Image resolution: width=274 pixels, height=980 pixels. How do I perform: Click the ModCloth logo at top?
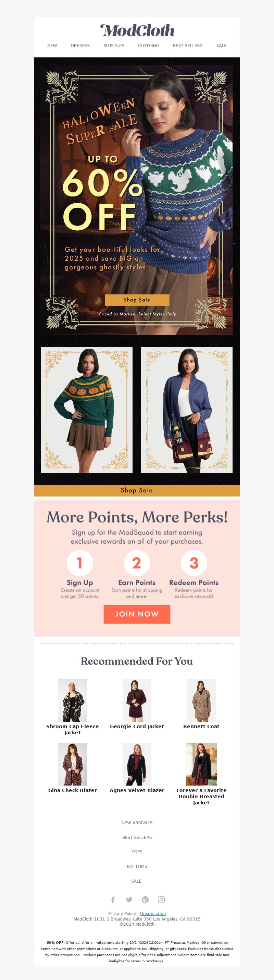click(137, 30)
